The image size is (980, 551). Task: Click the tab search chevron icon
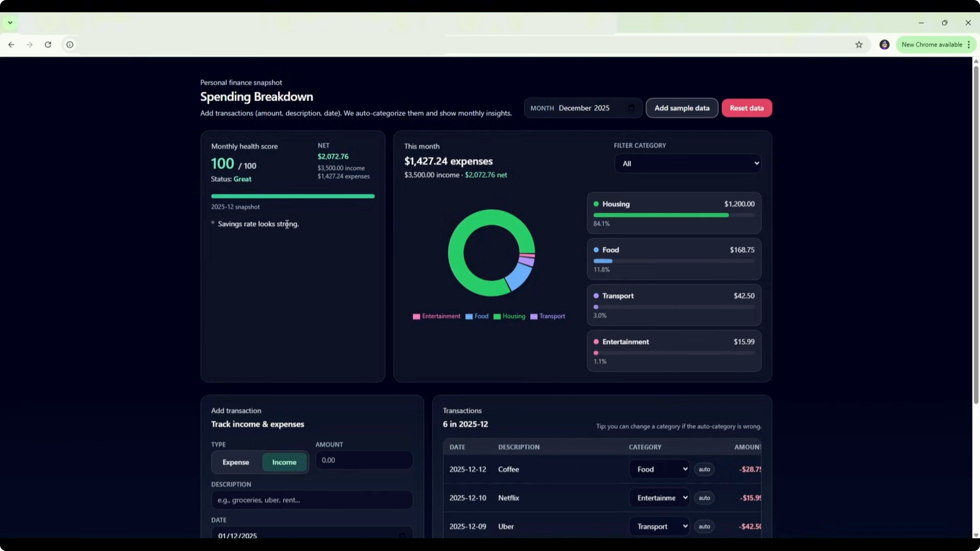(x=10, y=22)
